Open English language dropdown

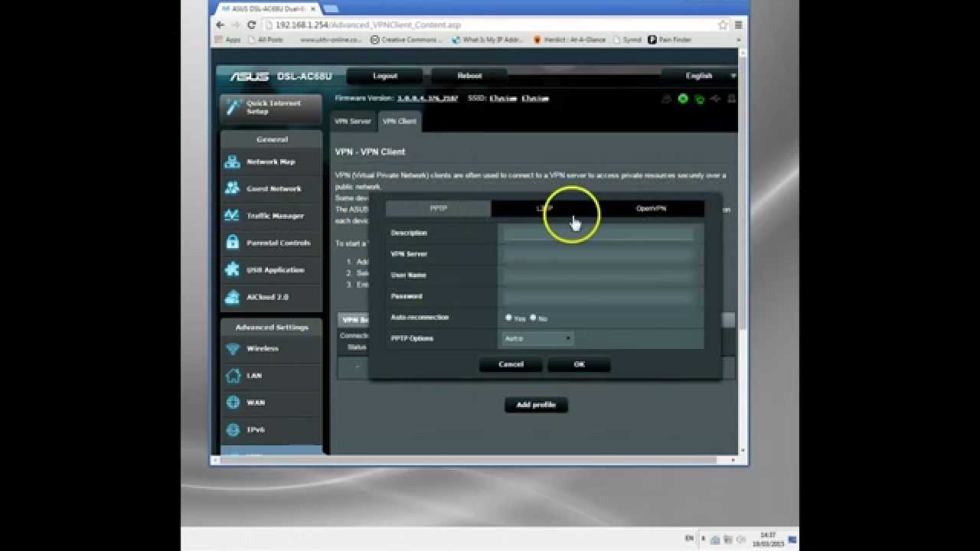pos(699,76)
